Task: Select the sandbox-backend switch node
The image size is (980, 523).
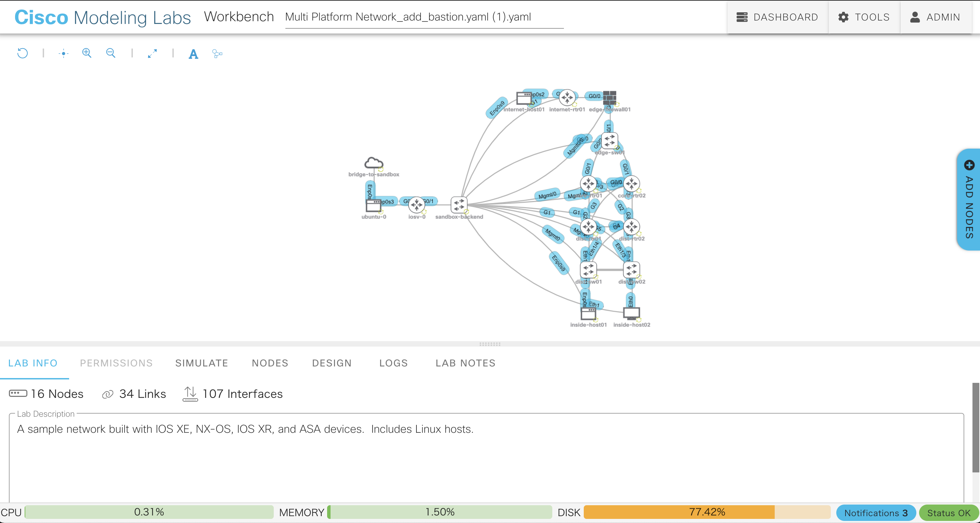Action: [459, 205]
